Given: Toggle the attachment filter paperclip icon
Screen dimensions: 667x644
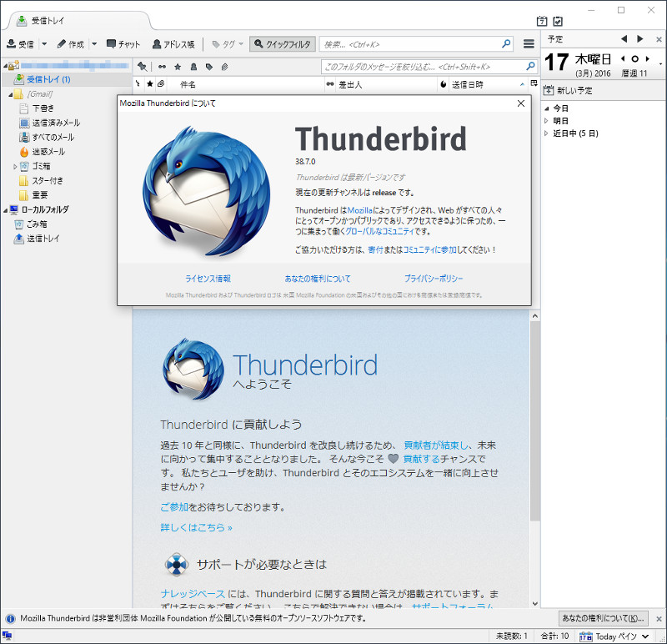Looking at the screenshot, I should 224,67.
